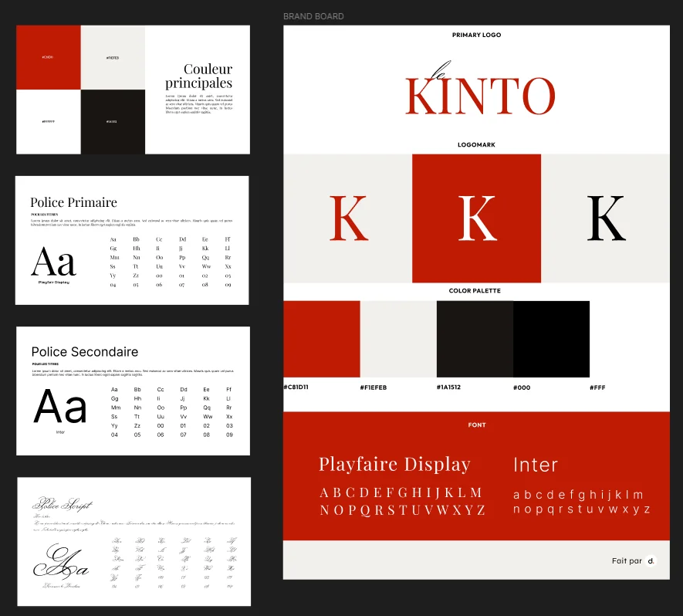
Task: Click the #F1EFEB off-white swatch
Action: click(398, 338)
